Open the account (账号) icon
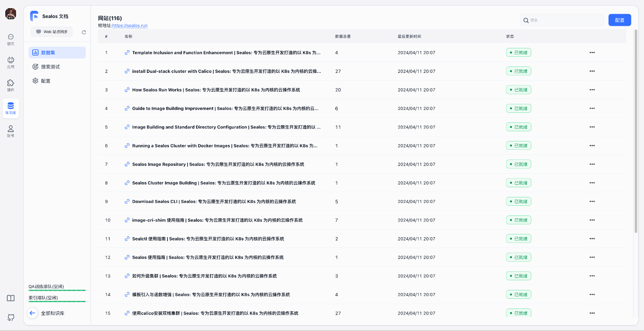Viewport: 644px width, 331px height. tap(10, 131)
